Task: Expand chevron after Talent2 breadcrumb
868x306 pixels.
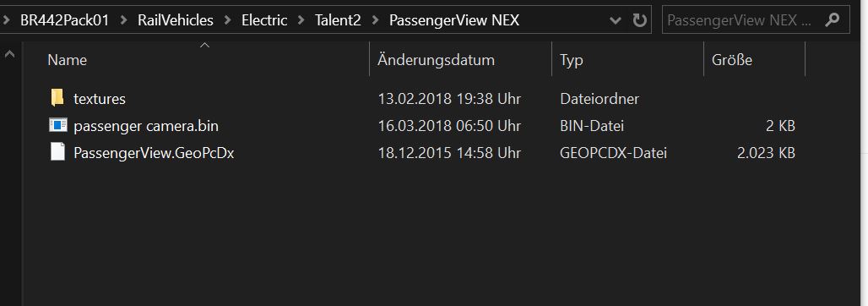Action: pos(376,20)
